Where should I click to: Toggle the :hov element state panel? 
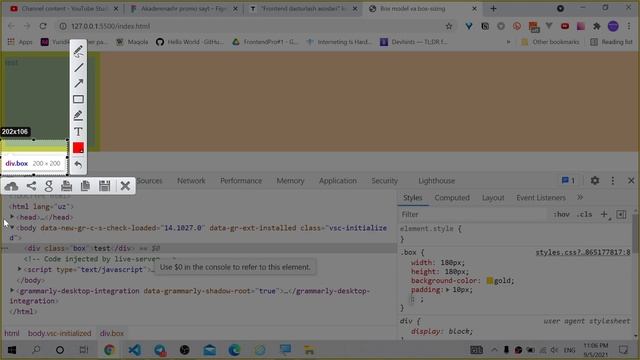562,214
